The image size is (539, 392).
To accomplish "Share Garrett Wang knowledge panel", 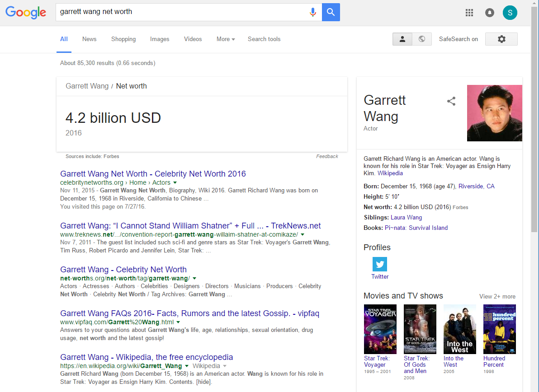I will pos(451,101).
